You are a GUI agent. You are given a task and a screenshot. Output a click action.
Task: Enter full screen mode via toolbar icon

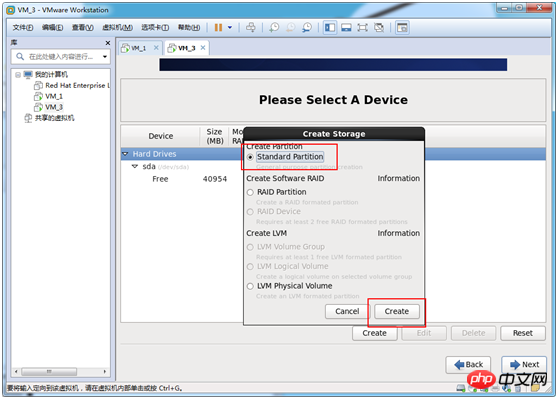(362, 27)
